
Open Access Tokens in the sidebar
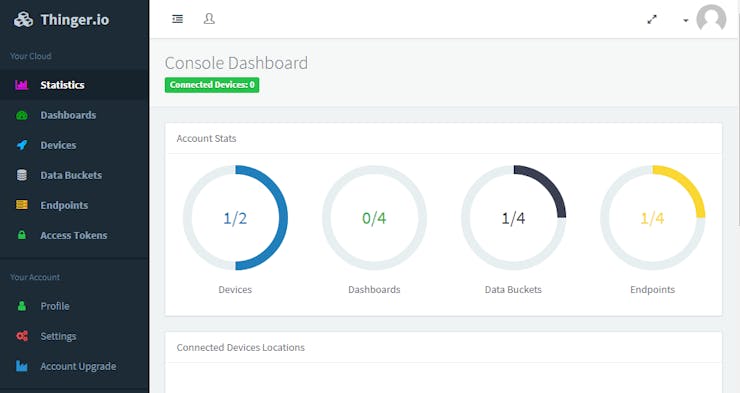(x=75, y=235)
